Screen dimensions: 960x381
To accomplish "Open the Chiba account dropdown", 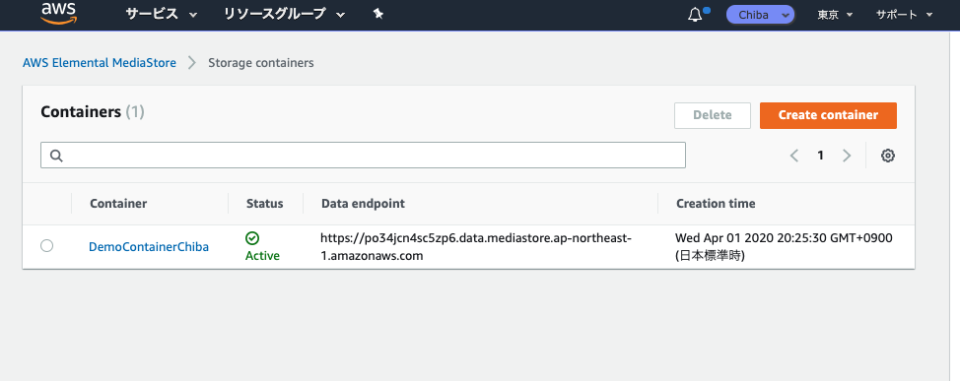I will click(760, 15).
